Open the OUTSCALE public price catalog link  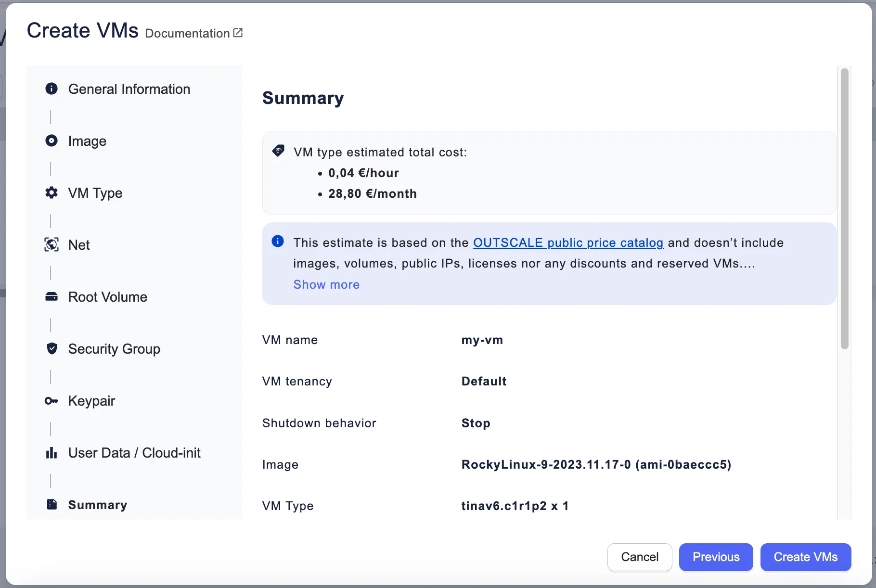point(568,243)
